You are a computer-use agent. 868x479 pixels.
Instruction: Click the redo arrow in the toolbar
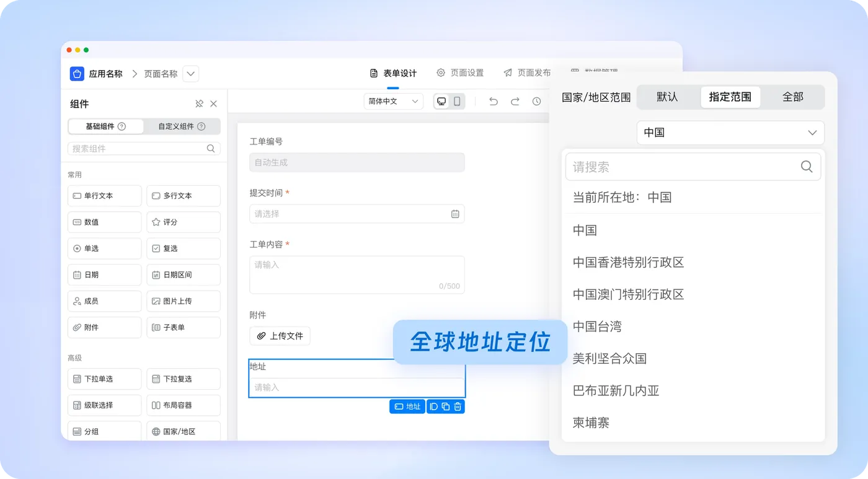[515, 102]
